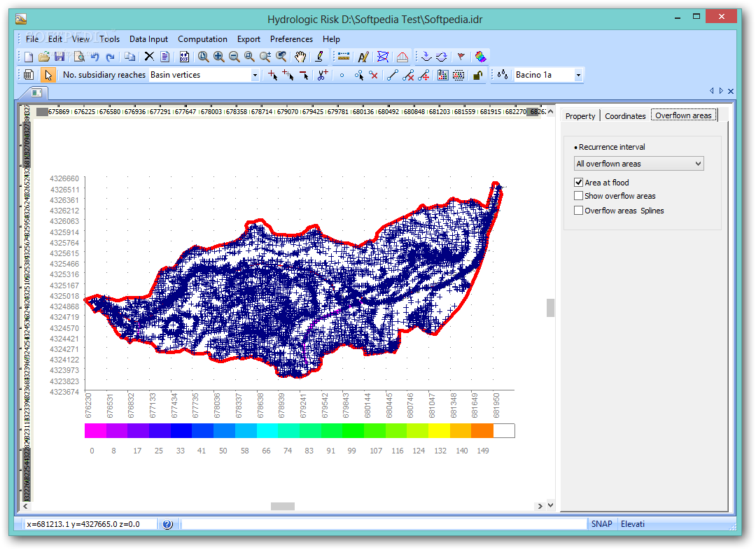This screenshot has height=550, width=756.
Task: Delete with the black X icon
Action: [150, 57]
